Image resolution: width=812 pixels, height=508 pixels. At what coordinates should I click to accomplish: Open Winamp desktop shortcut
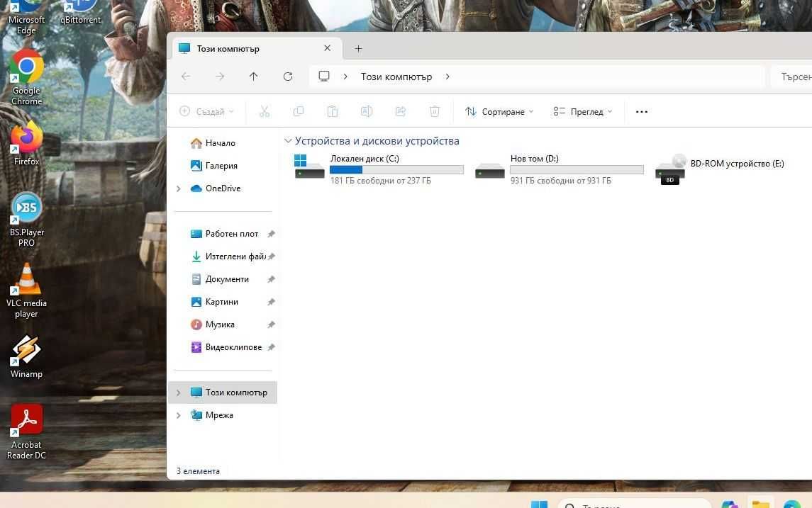point(26,357)
